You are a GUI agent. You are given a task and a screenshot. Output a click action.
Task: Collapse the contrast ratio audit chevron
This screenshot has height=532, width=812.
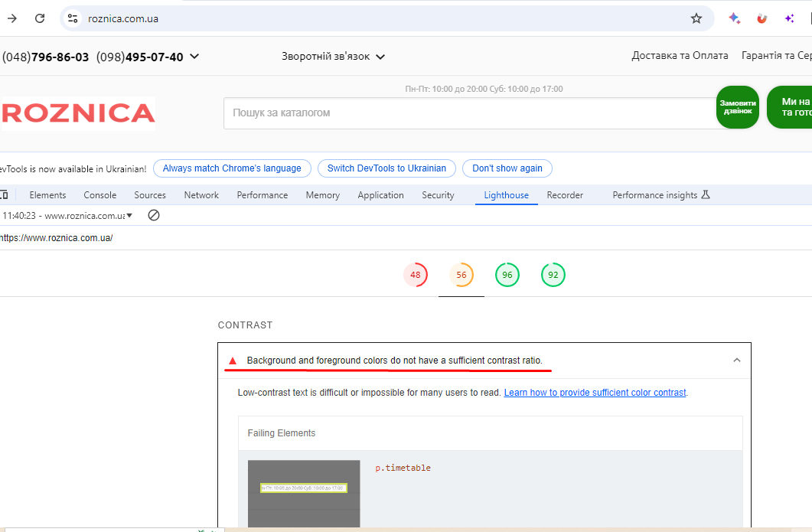click(736, 360)
